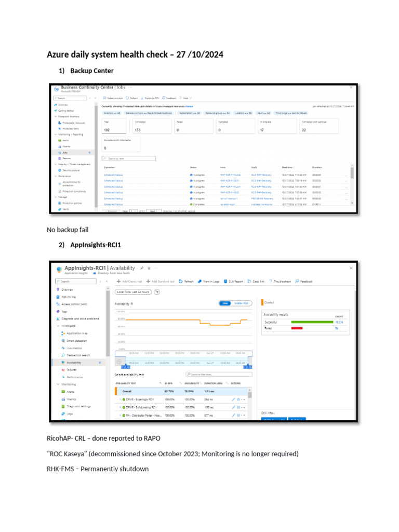Open Azure Policies for protection

(72, 183)
